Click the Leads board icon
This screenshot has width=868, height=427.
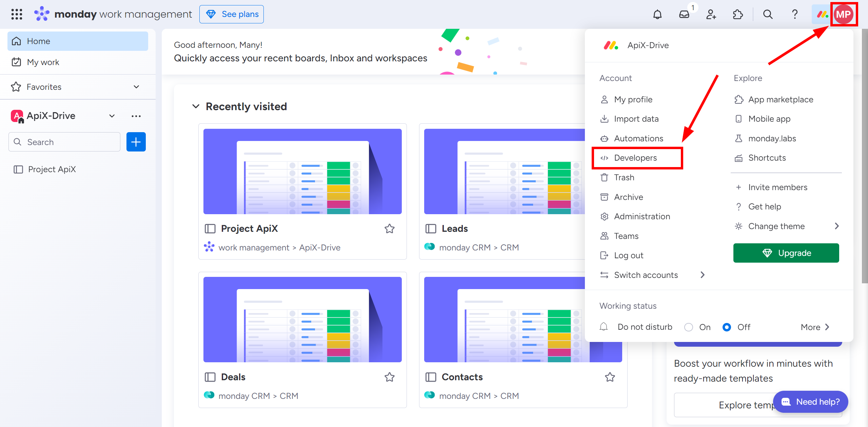click(431, 229)
